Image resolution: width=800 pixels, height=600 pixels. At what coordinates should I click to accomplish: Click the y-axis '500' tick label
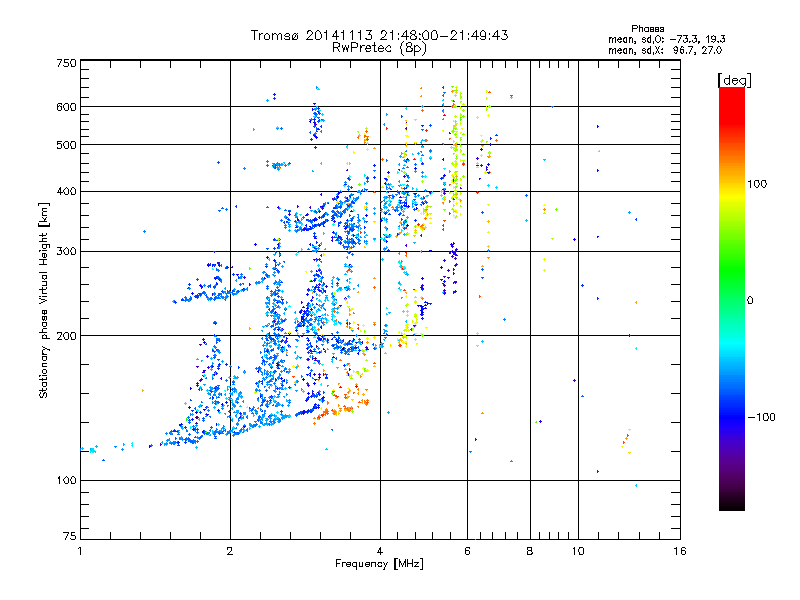click(x=66, y=145)
